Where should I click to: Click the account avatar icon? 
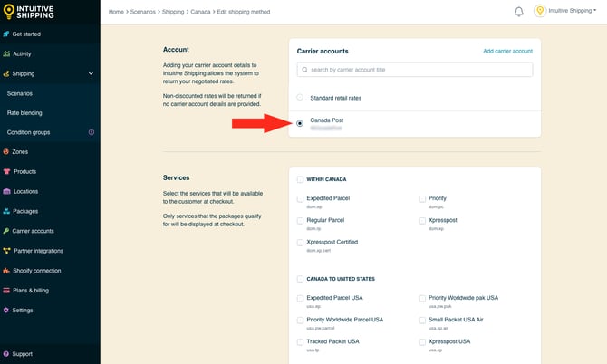pos(540,11)
